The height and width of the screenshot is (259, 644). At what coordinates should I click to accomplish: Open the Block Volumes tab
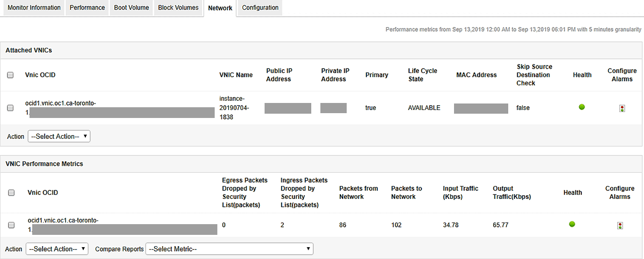click(178, 8)
